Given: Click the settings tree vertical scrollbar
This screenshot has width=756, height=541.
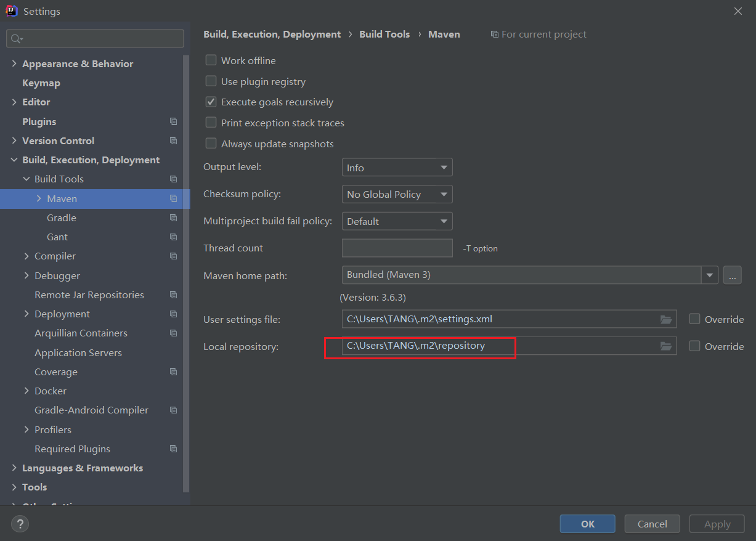Looking at the screenshot, I should (187, 274).
